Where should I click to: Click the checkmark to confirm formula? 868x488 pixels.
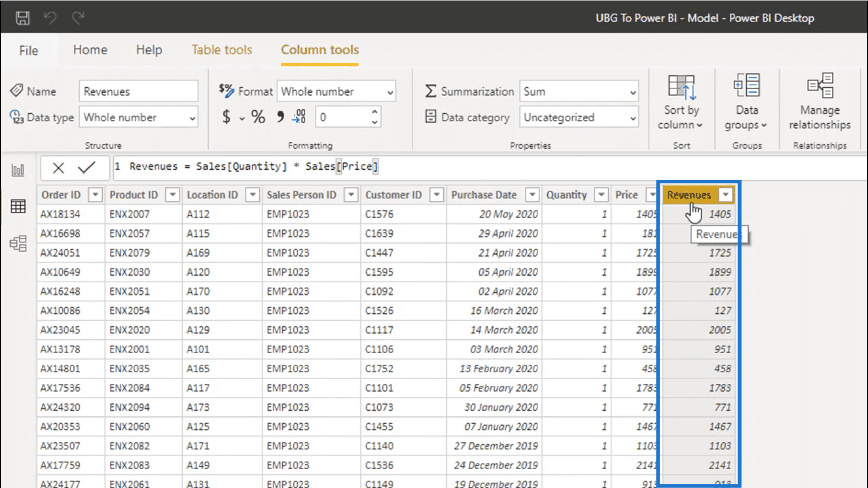86,167
